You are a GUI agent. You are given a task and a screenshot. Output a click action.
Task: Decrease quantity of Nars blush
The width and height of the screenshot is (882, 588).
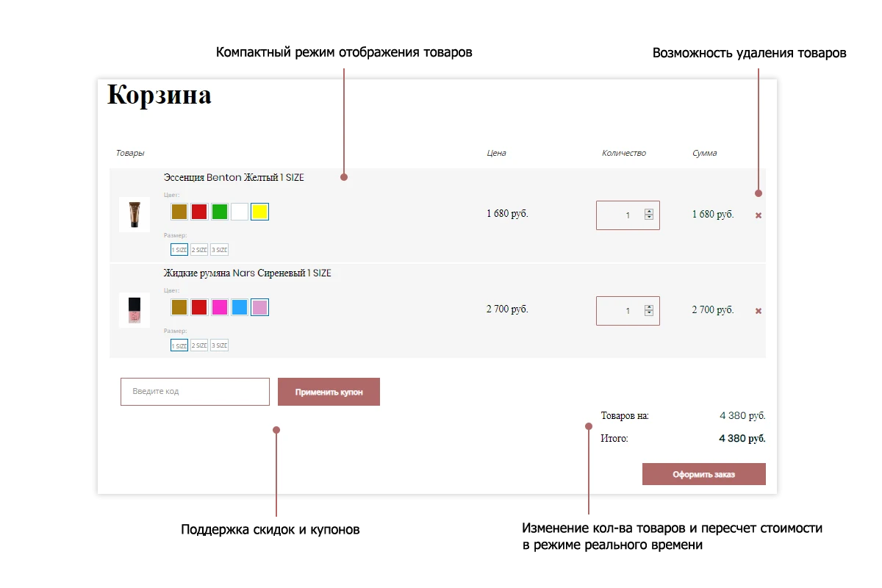point(649,313)
